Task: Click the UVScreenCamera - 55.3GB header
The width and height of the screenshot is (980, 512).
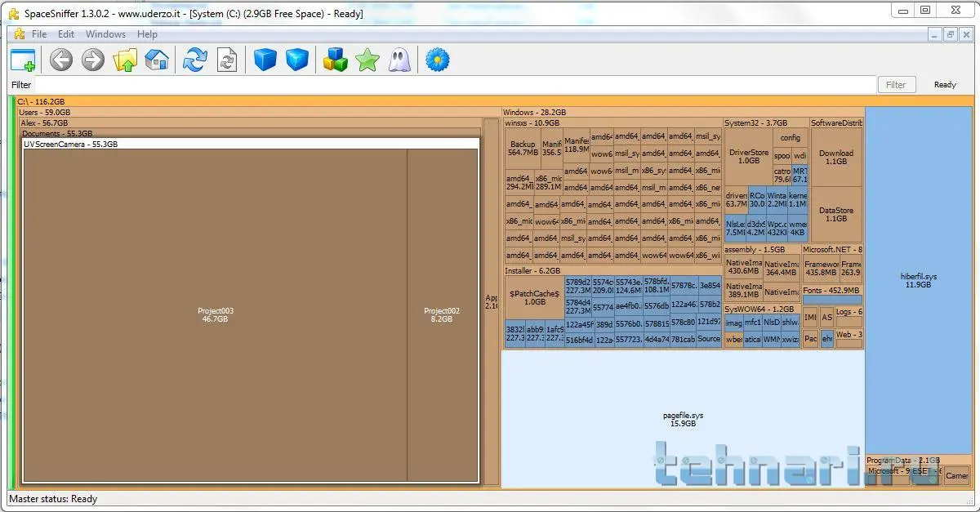Action: pyautogui.click(x=250, y=144)
